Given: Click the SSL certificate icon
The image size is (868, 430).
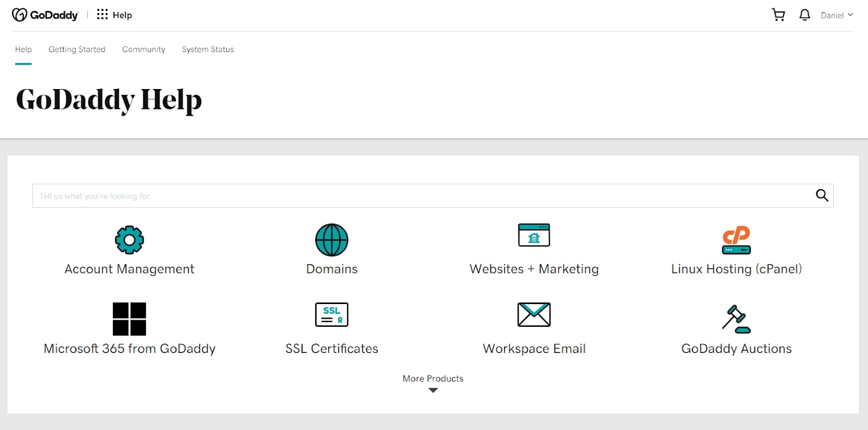Looking at the screenshot, I should pyautogui.click(x=332, y=315).
